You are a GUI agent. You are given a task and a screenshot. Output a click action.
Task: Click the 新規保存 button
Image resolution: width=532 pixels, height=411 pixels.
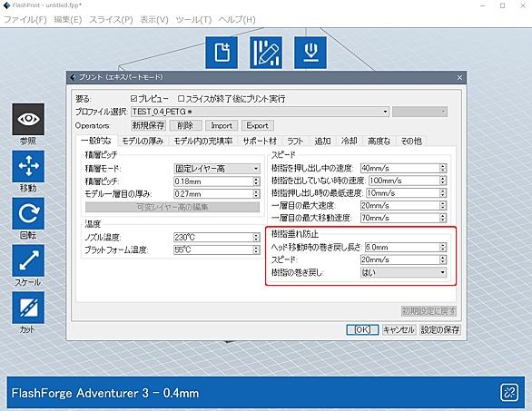click(148, 125)
